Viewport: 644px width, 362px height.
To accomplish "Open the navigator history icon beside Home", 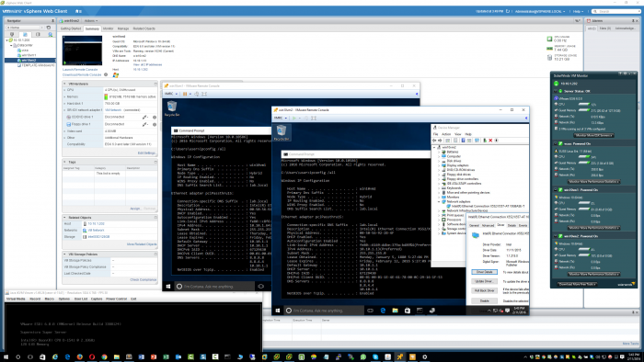I will 49,28.
